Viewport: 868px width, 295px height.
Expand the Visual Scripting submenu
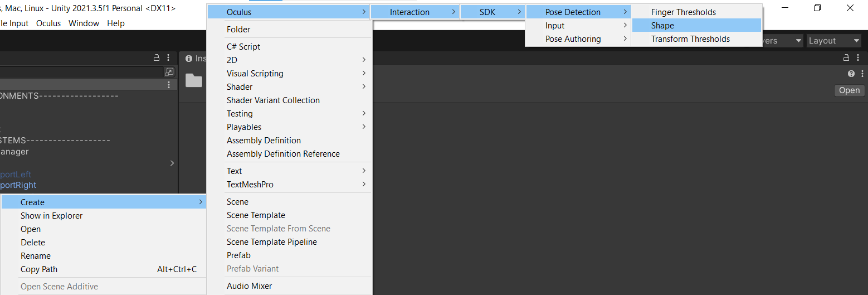(x=289, y=74)
